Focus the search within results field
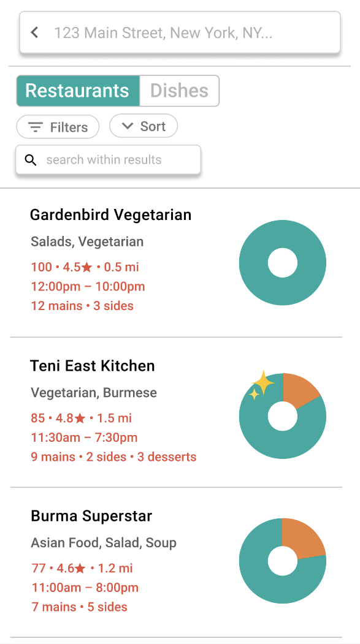 (x=108, y=159)
